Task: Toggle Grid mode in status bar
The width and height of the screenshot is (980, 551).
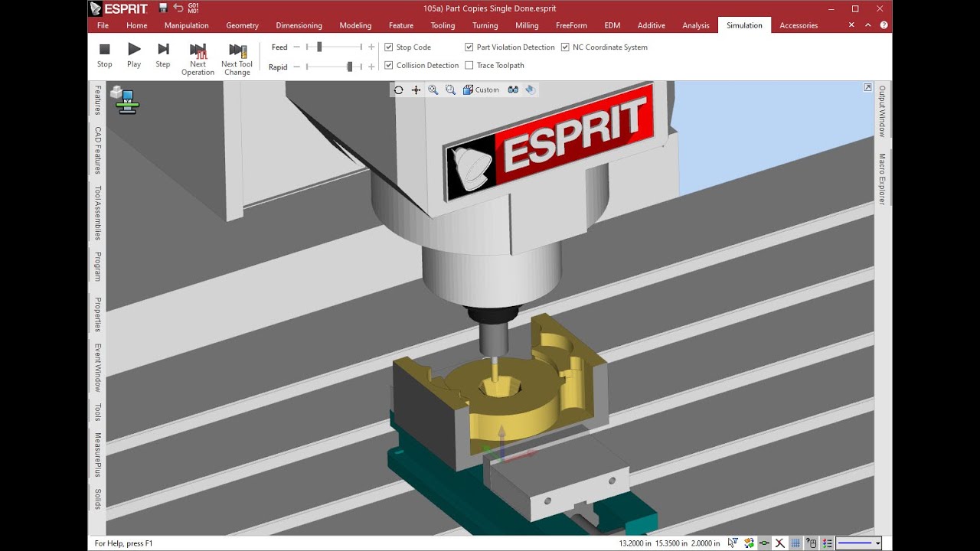Action: click(x=795, y=543)
